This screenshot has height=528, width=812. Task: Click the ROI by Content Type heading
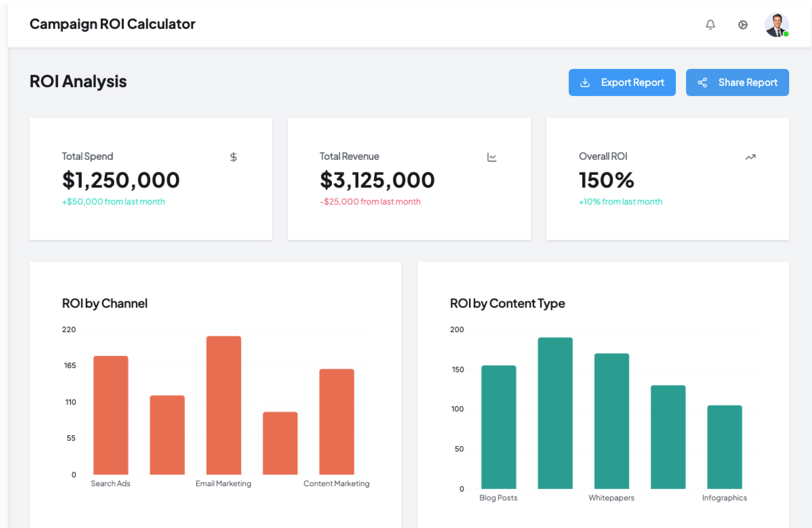point(507,303)
